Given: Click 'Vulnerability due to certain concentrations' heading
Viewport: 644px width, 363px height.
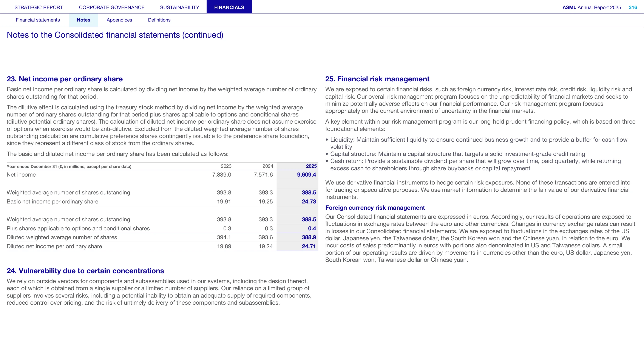Looking at the screenshot, I should (85, 271).
